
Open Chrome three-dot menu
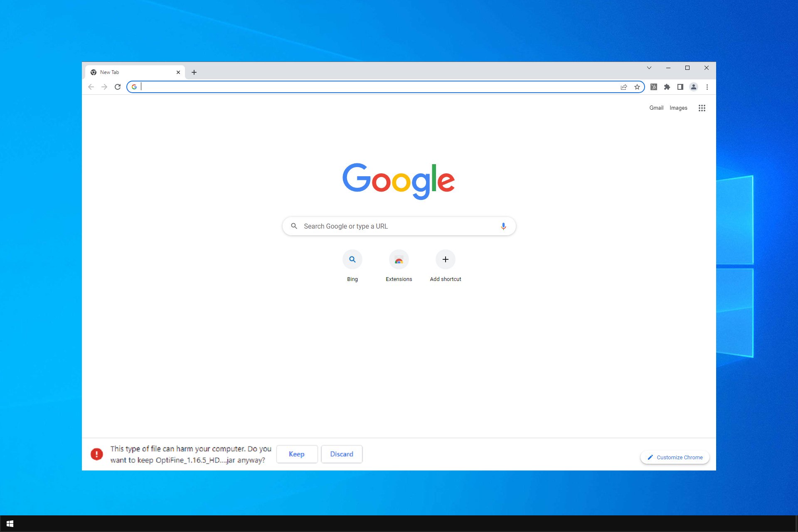(707, 87)
